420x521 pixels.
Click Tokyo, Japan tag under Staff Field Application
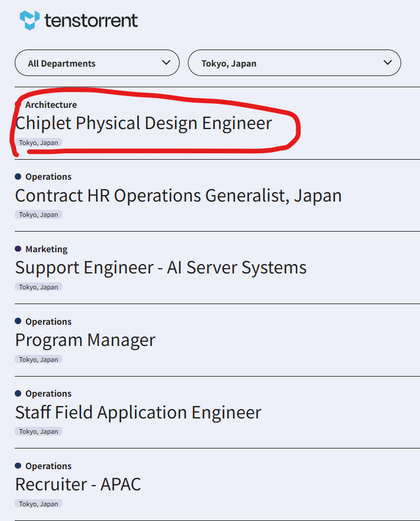[38, 431]
